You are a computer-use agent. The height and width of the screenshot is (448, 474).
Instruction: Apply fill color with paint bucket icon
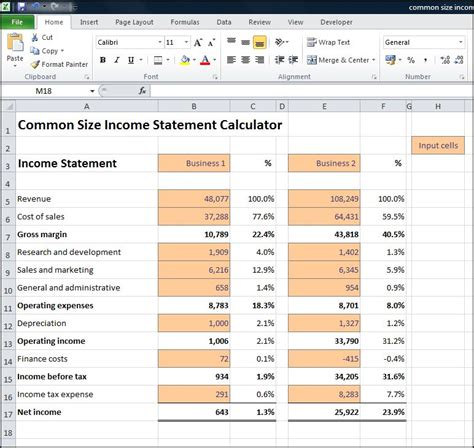point(185,60)
